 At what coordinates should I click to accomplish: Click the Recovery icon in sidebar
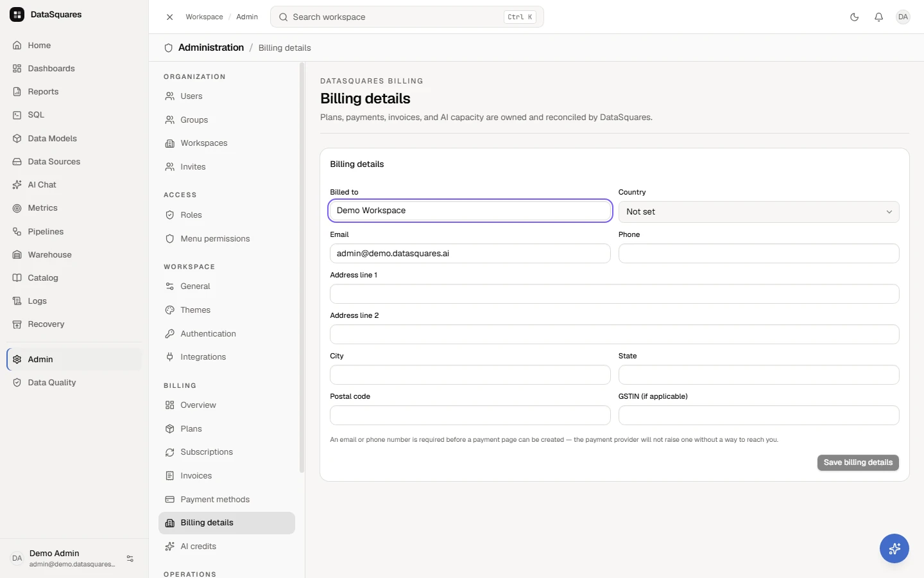tap(17, 324)
